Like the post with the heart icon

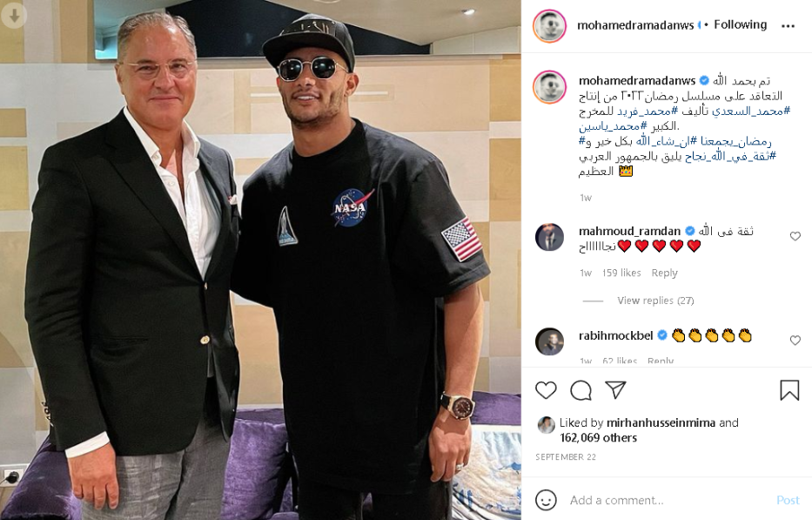tap(546, 390)
